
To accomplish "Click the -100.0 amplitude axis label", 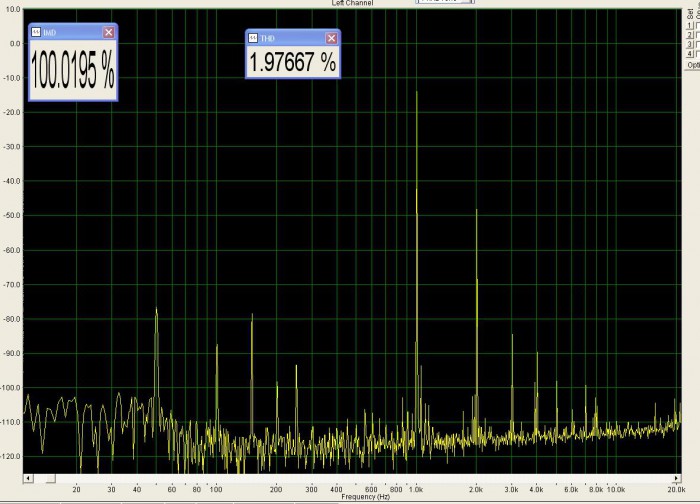I will 11,387.
